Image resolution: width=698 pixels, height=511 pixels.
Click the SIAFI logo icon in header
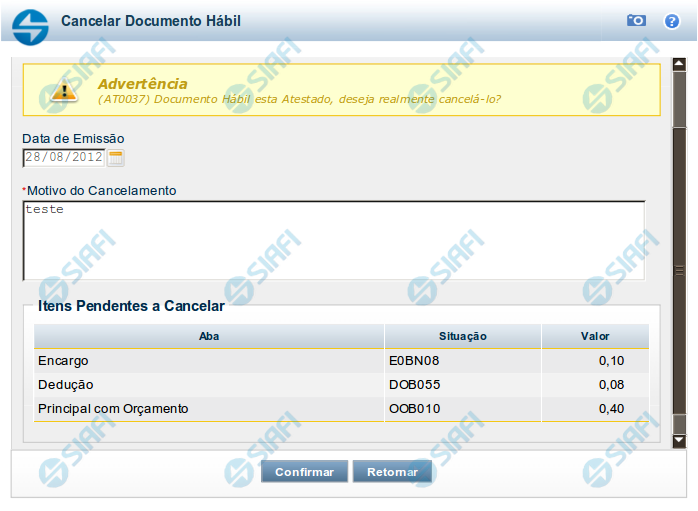32,21
